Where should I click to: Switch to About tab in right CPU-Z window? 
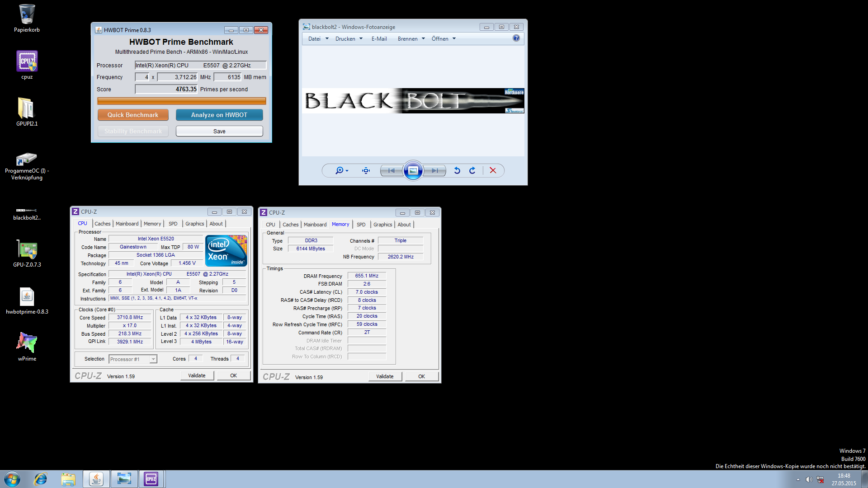[x=404, y=225]
